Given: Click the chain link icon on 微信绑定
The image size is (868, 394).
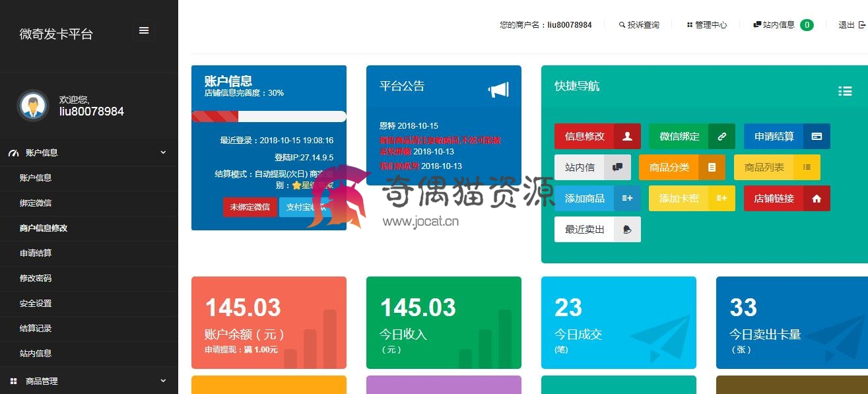Looking at the screenshot, I should click(x=721, y=136).
